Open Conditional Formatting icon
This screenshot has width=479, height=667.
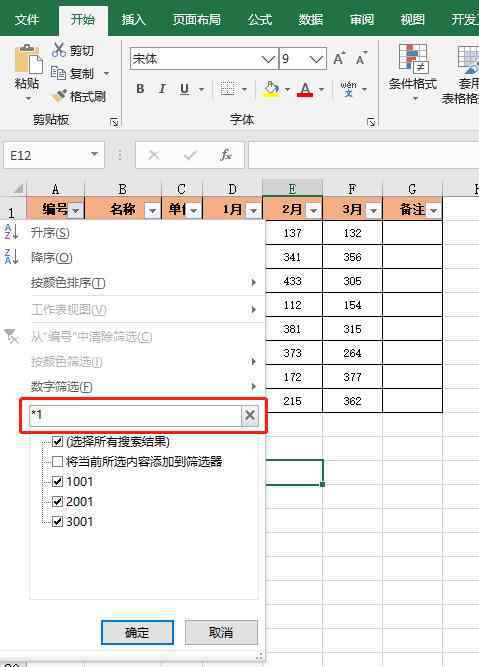click(413, 59)
